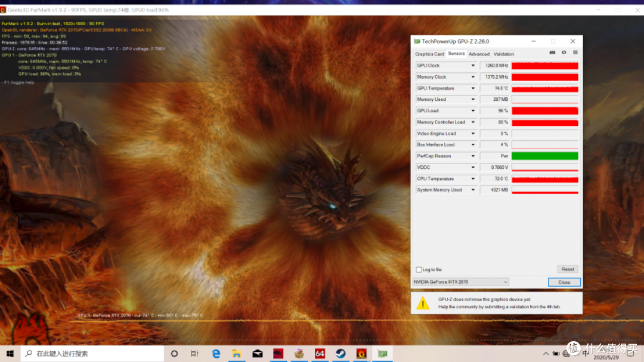This screenshot has width=644, height=362.
Task: Open VDDC sensor dropdown
Action: click(473, 167)
